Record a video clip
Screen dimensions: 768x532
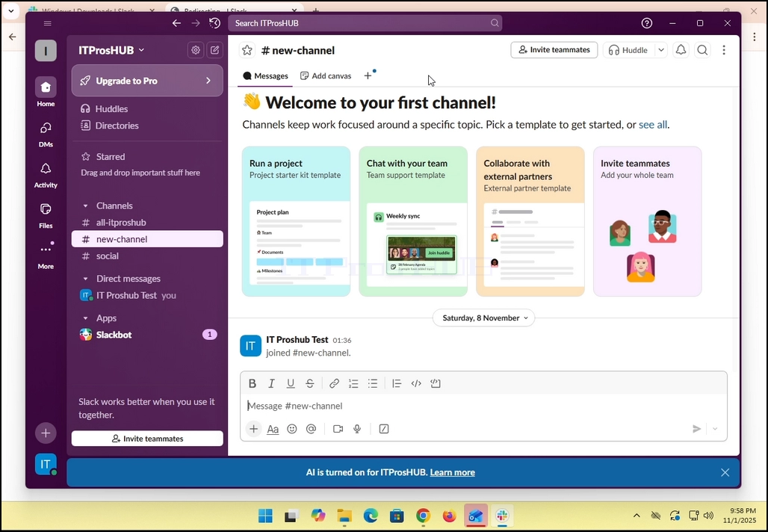[338, 429]
